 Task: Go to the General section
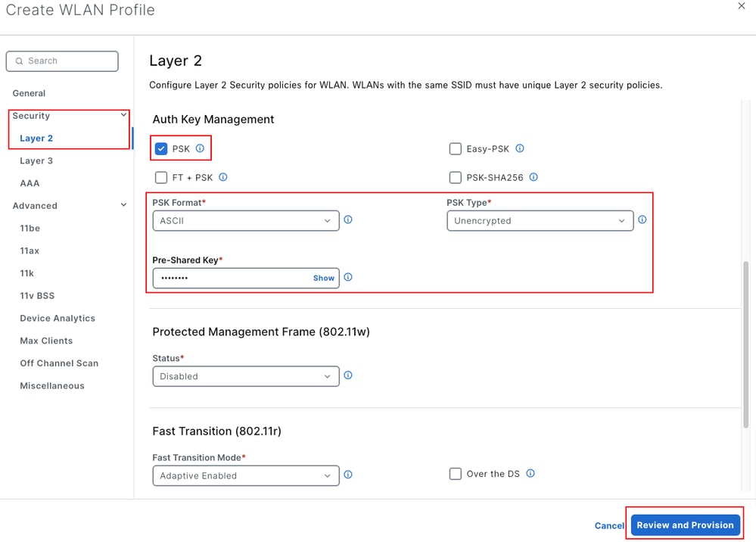pyautogui.click(x=29, y=93)
